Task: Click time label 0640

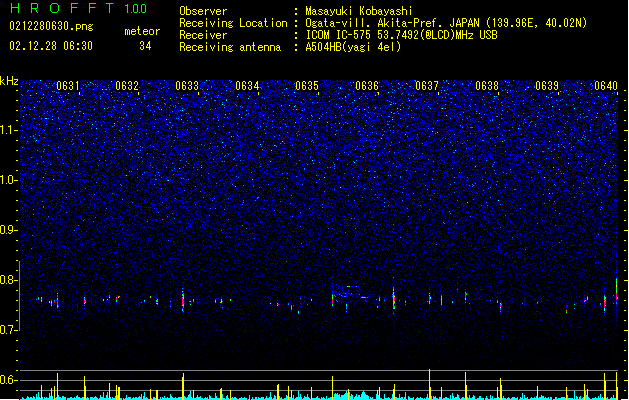Action: (x=606, y=86)
